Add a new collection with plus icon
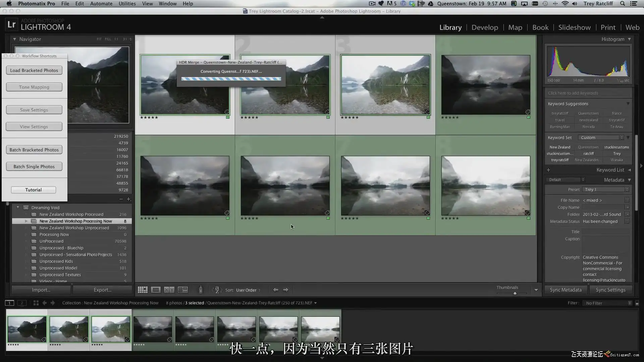 (x=128, y=199)
